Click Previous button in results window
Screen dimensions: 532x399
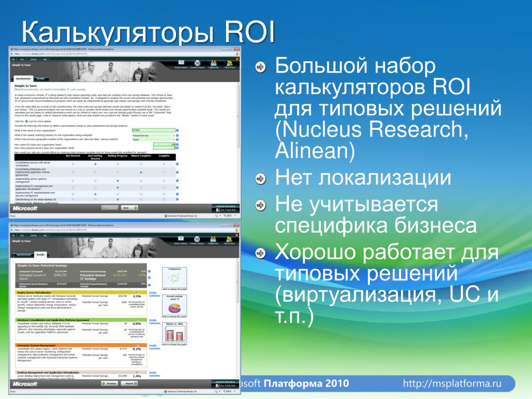click(x=110, y=384)
